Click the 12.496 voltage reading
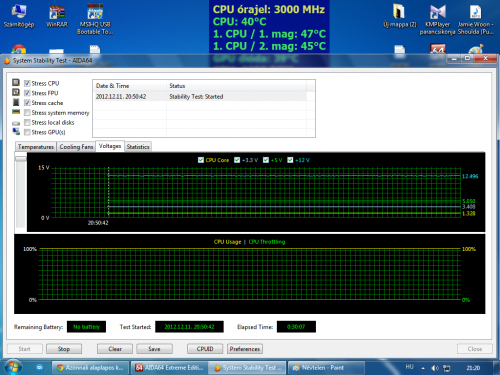500x375 pixels. click(470, 176)
